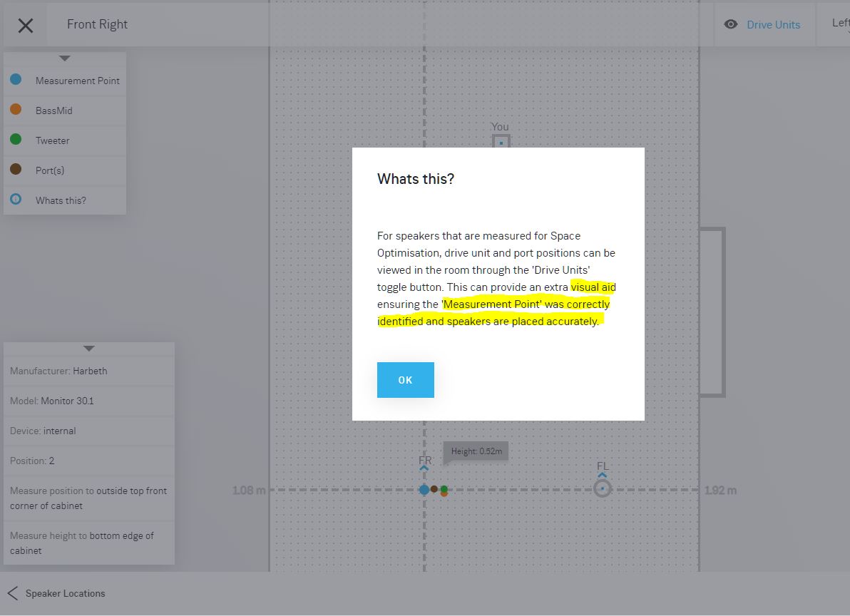Select the FR speaker measurement point dot
This screenshot has height=616, width=850.
coord(424,490)
